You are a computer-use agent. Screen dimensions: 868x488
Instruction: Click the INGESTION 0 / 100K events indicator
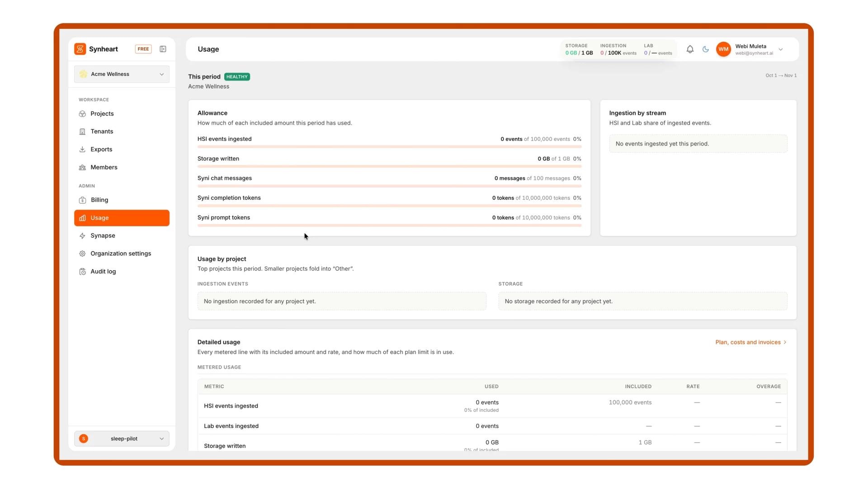pos(618,49)
